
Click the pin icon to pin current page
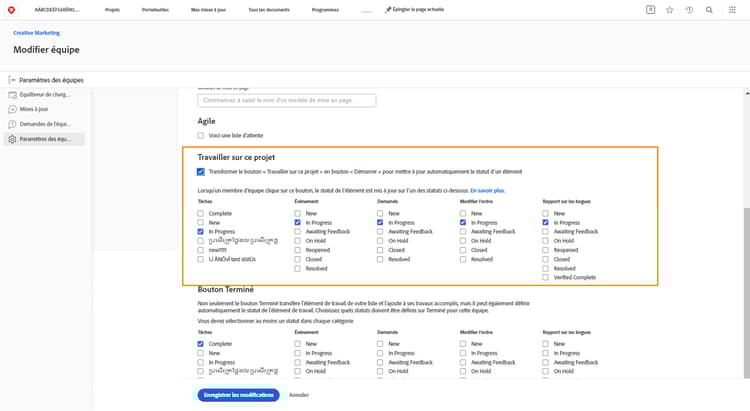click(388, 9)
